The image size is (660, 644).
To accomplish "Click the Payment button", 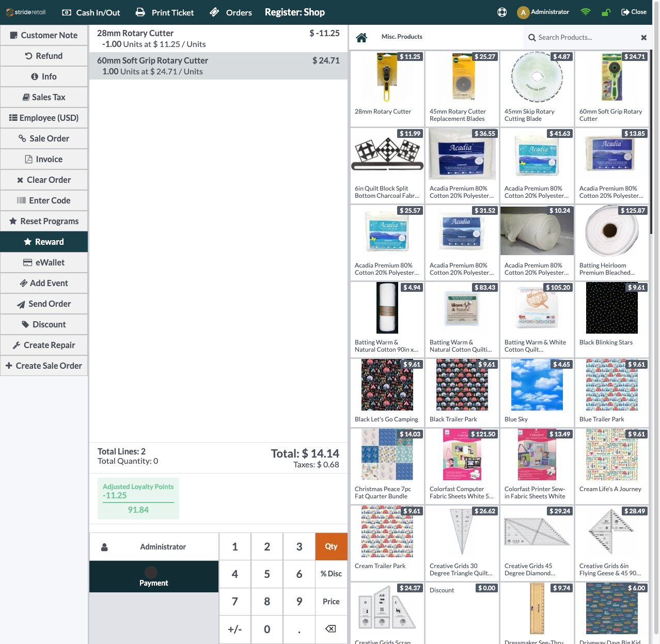I will pos(154,576).
